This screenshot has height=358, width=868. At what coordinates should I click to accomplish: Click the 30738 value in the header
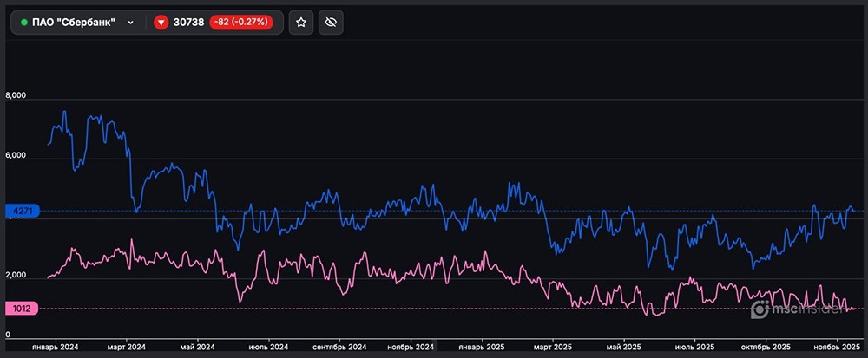point(188,23)
